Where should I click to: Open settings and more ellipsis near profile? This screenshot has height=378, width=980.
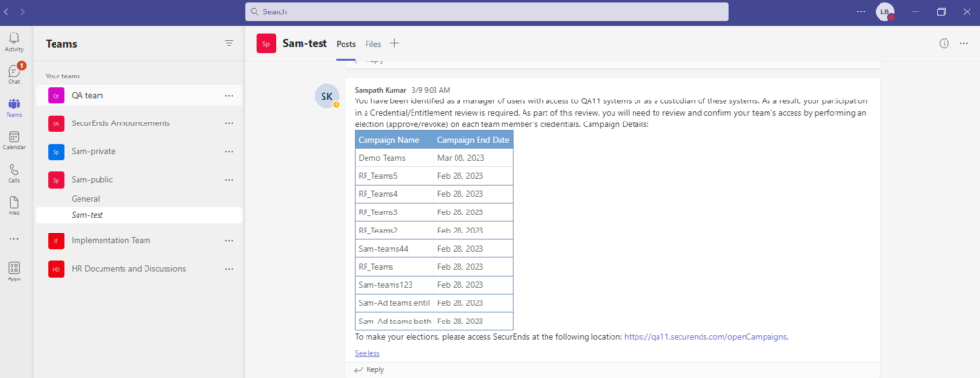[862, 11]
